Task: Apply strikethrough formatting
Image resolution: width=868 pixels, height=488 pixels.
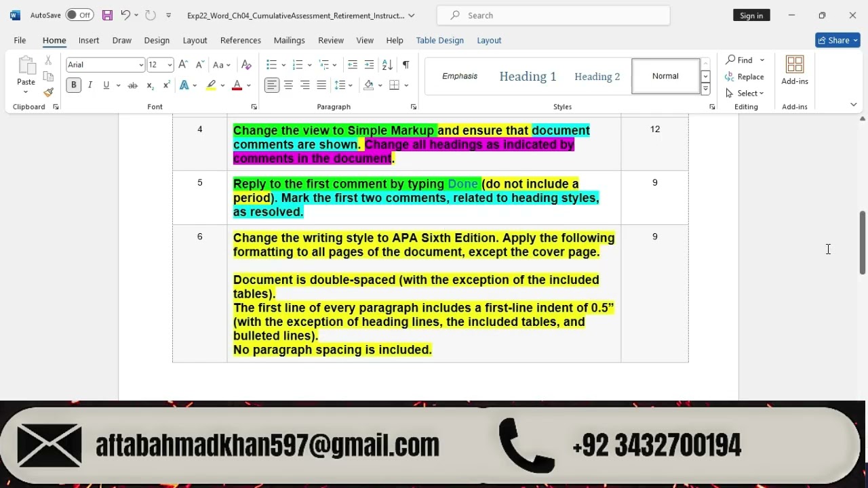Action: pos(132,85)
